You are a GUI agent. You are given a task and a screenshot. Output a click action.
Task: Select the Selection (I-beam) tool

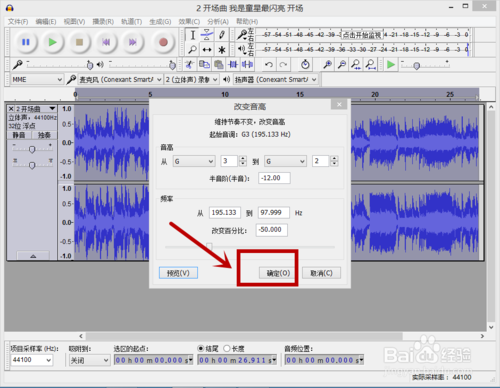(x=193, y=35)
